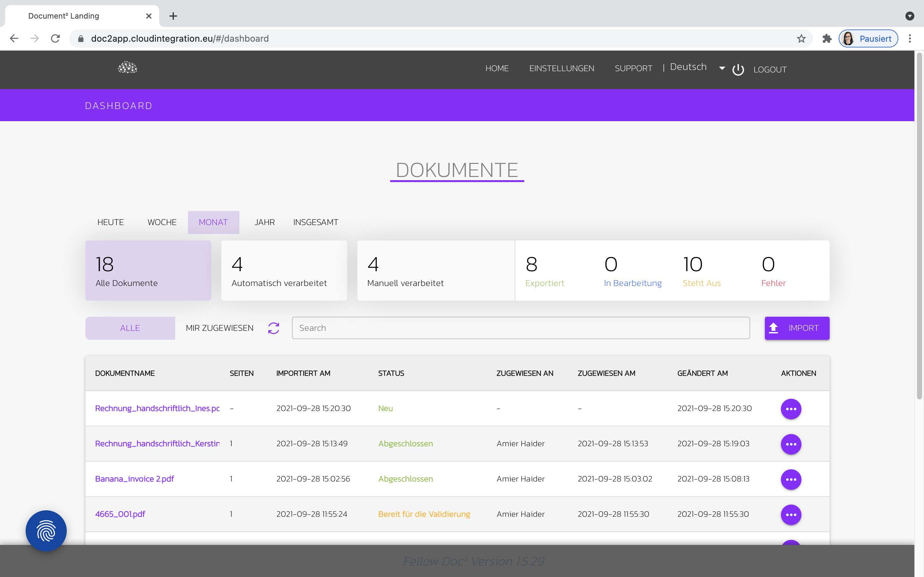Click the cloud logo in header
The width and height of the screenshot is (924, 577).
(x=127, y=68)
